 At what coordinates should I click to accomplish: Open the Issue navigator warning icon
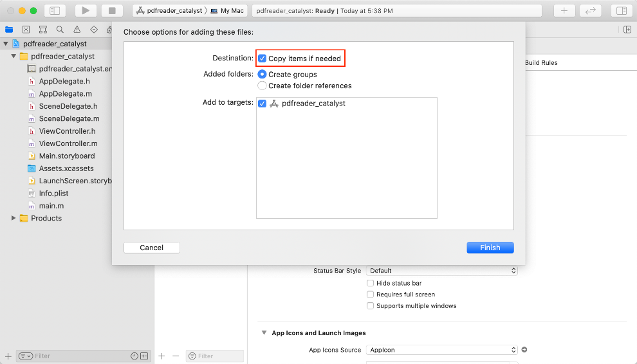point(77,30)
